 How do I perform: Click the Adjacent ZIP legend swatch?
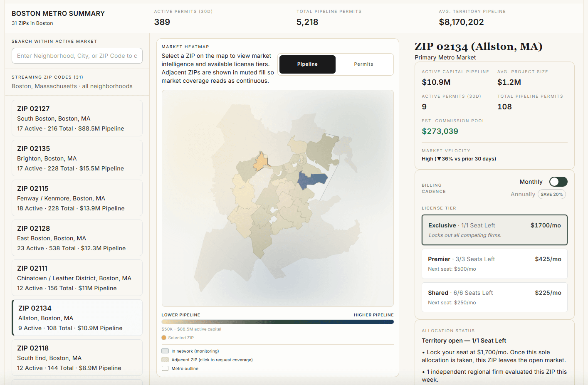pyautogui.click(x=165, y=360)
